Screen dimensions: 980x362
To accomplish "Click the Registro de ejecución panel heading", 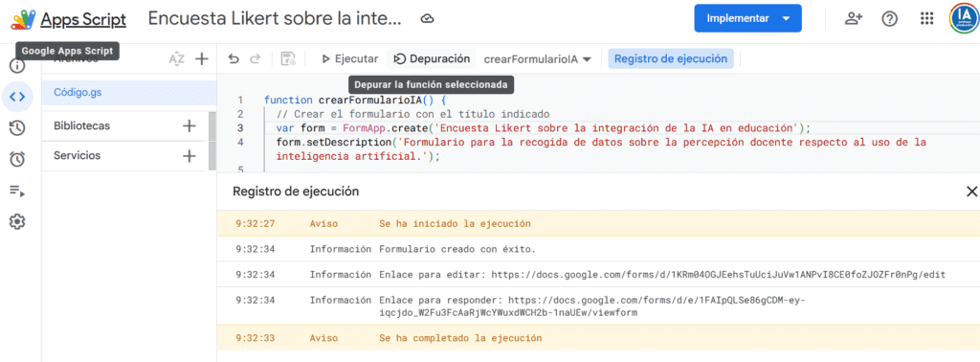I will (296, 192).
